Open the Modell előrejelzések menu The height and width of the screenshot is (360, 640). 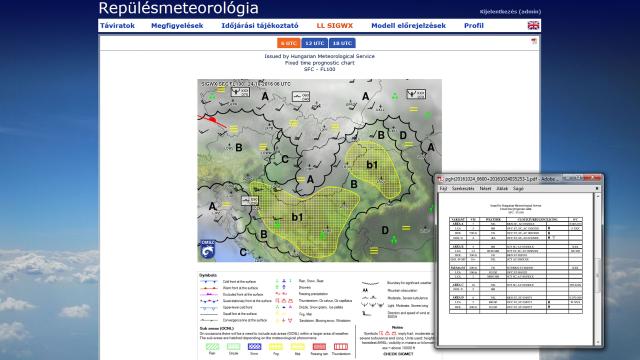[409, 25]
